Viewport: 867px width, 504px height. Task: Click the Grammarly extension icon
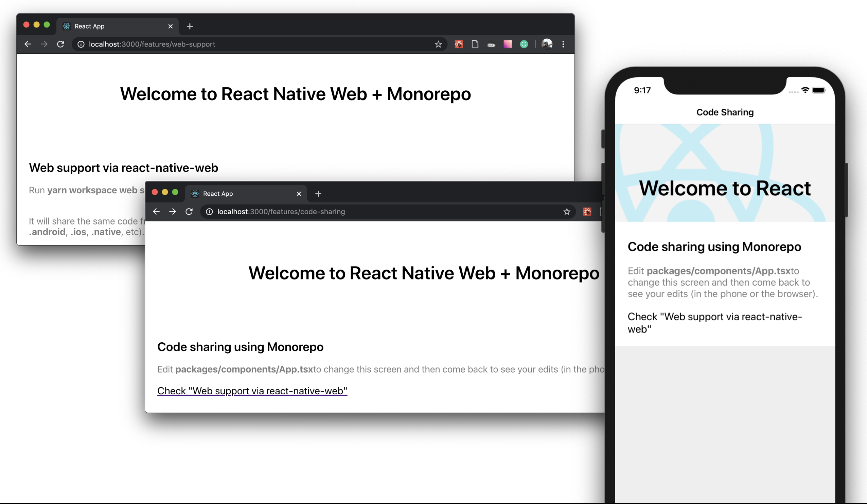click(524, 44)
